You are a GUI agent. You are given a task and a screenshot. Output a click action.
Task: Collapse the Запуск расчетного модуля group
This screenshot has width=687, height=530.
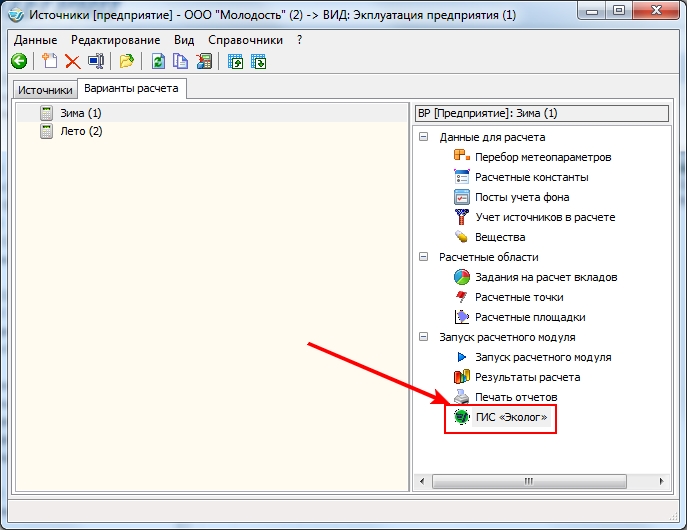click(424, 337)
